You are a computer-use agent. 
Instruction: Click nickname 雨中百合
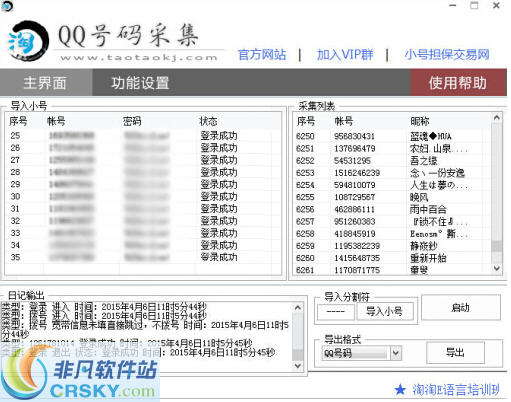point(428,209)
